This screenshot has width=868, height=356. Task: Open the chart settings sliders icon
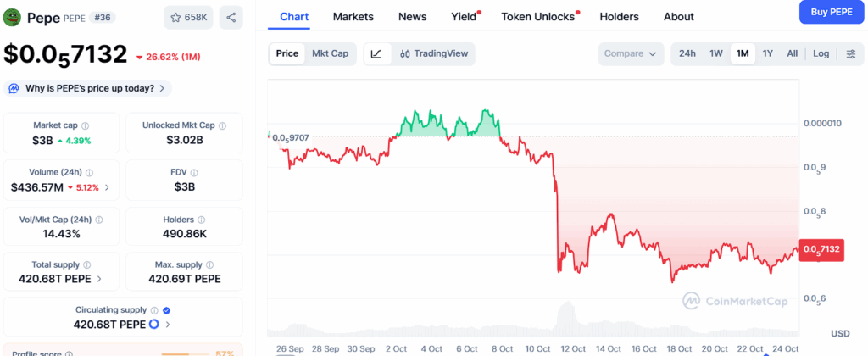(x=850, y=53)
